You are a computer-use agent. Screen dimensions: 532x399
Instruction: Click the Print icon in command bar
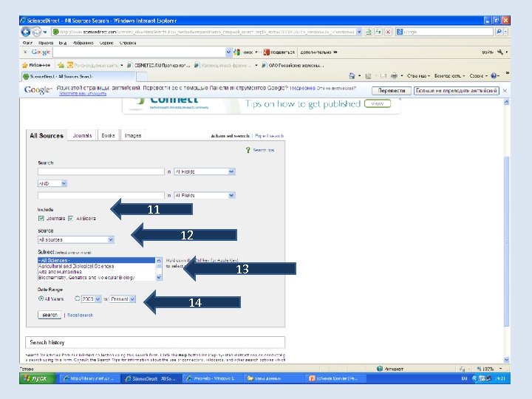(x=394, y=76)
